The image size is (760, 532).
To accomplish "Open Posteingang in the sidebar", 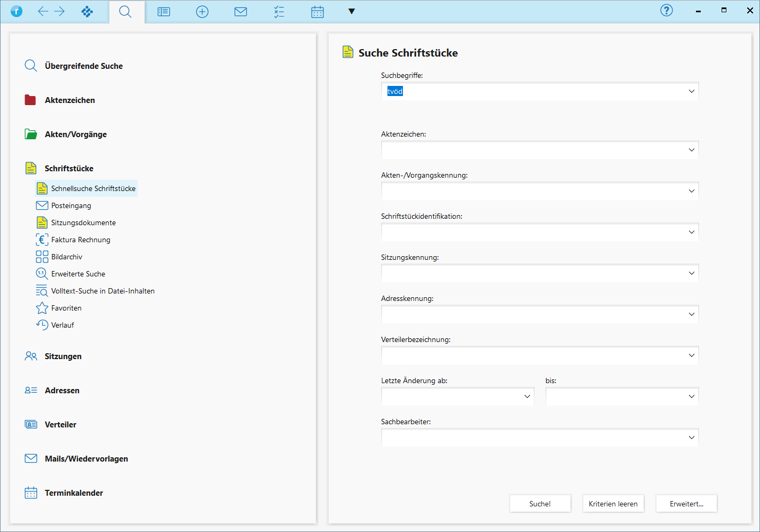I will coord(71,205).
